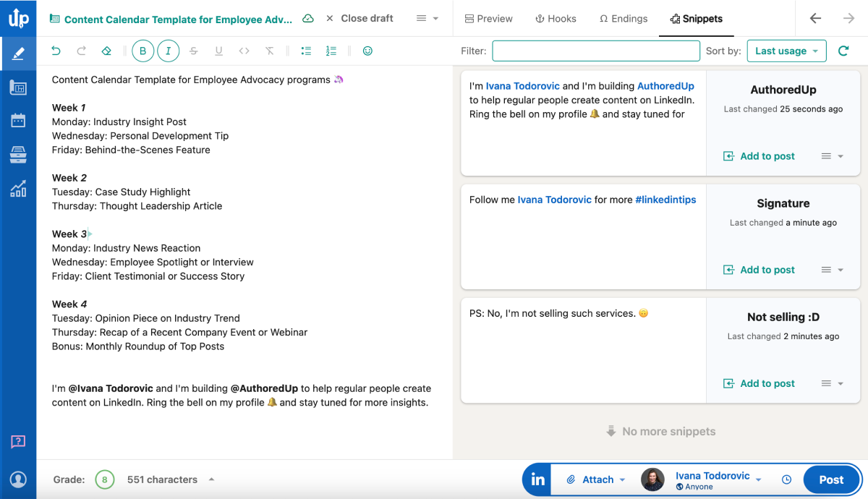The image size is (868, 499).
Task: Switch to the Endings tab
Action: [624, 18]
